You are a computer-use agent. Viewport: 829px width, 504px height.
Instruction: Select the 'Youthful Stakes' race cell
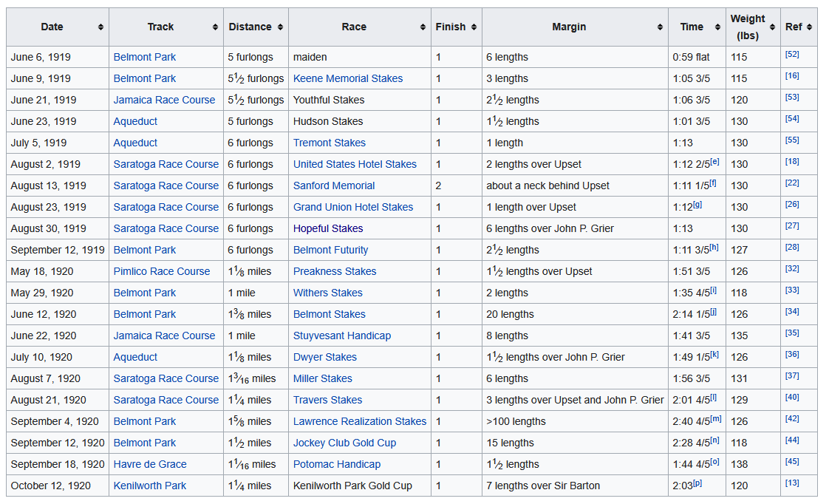pyautogui.click(x=360, y=100)
